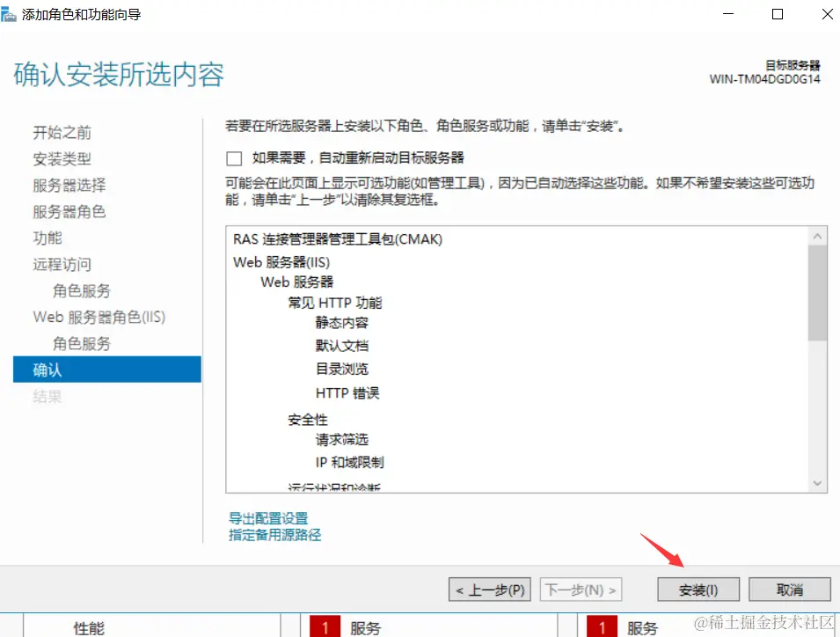Select the 请求筛选 row
The height and width of the screenshot is (637, 840).
pos(342,439)
